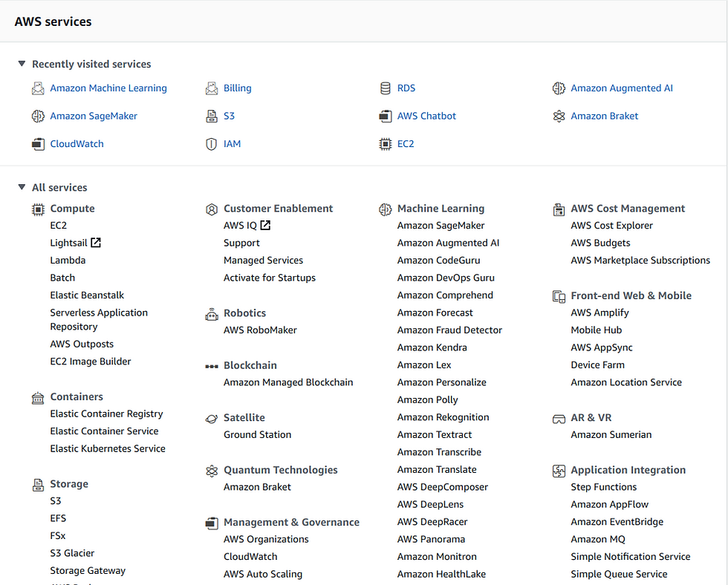Open Amazon Managed Blockchain
Screen dimensions: 728x585
point(288,382)
